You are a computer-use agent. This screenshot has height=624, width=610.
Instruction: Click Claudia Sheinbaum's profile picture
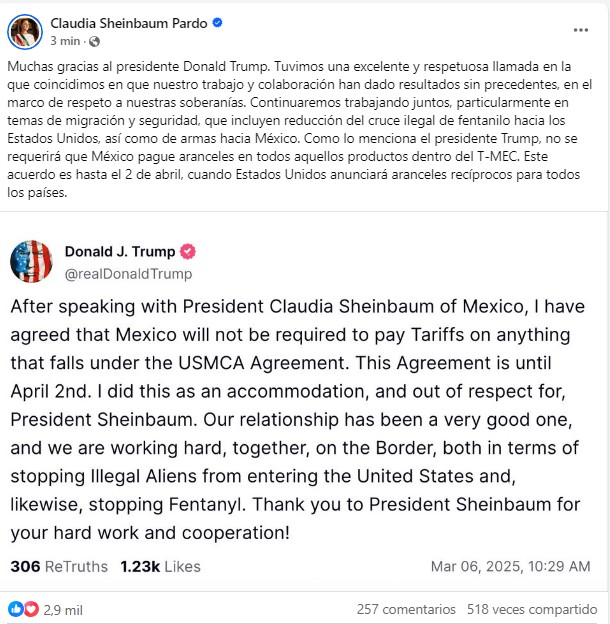point(24,32)
